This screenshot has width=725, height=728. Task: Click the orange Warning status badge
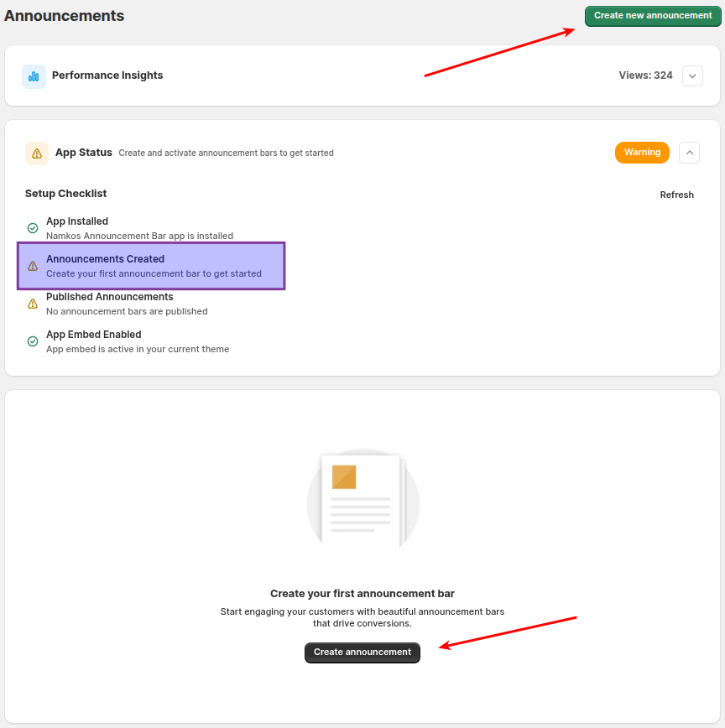642,153
